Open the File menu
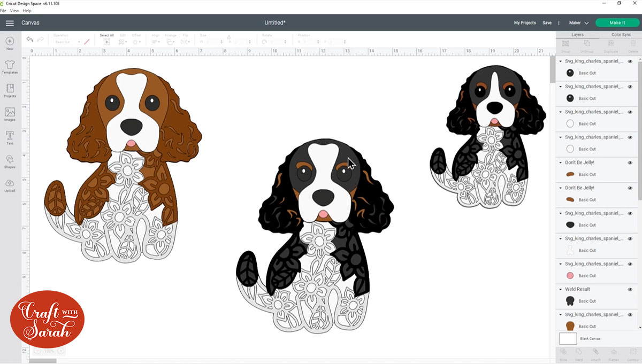Viewport: 642px width, 364px height. (3, 11)
